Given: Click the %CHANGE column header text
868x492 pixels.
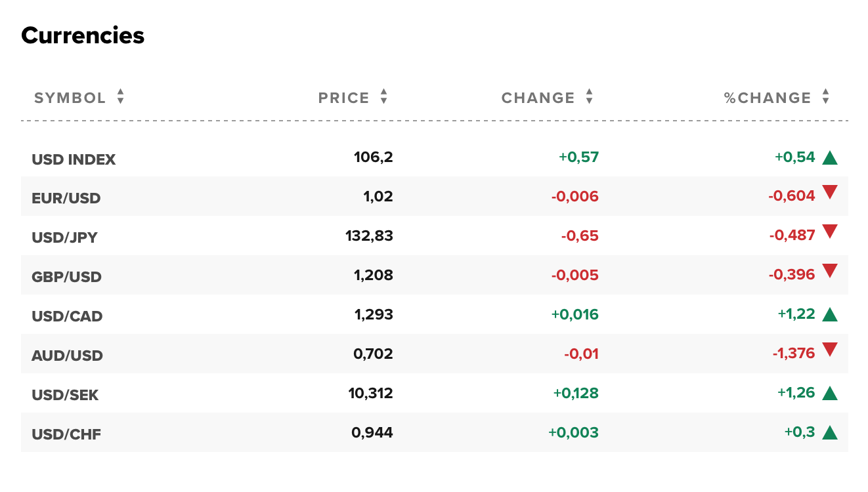Looking at the screenshot, I should pyautogui.click(x=768, y=98).
